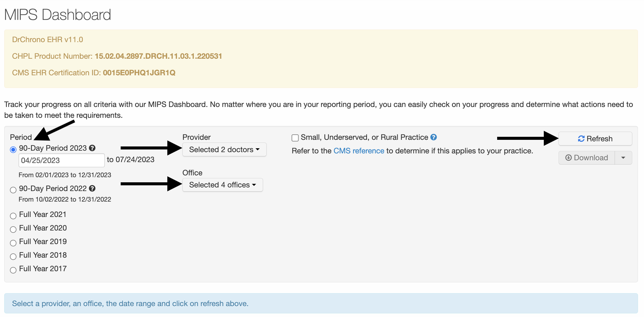644x317 pixels.
Task: Click the MIPS Dashboard heading
Action: (x=58, y=15)
